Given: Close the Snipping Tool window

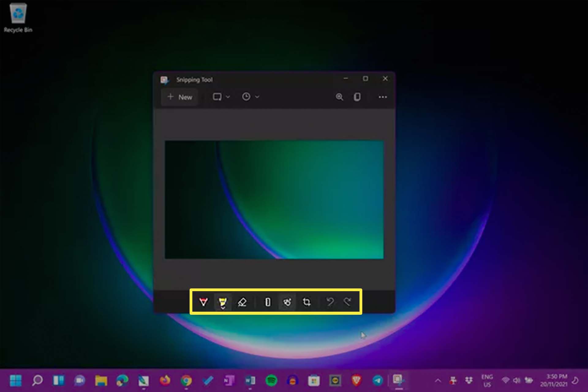Looking at the screenshot, I should point(385,78).
